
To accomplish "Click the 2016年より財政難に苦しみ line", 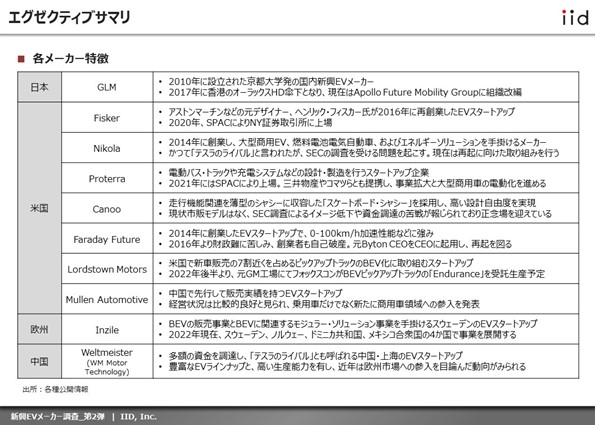I will pos(340,244).
